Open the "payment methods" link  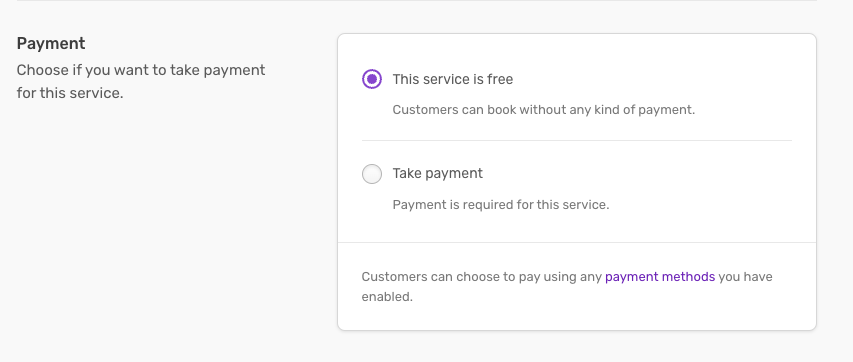point(660,277)
